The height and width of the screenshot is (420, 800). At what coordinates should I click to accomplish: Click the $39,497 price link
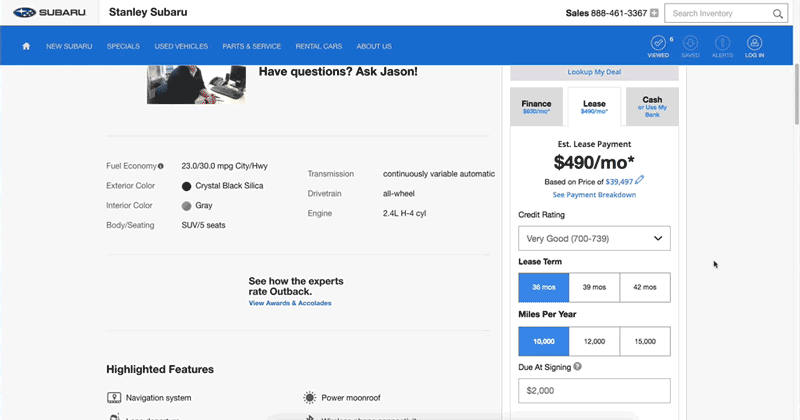point(619,182)
